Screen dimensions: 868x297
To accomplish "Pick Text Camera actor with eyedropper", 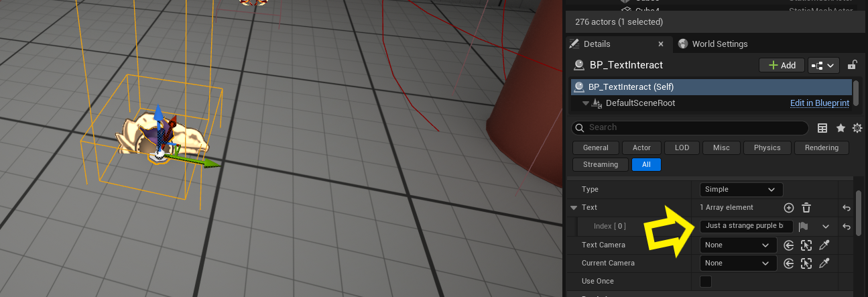I will [824, 245].
